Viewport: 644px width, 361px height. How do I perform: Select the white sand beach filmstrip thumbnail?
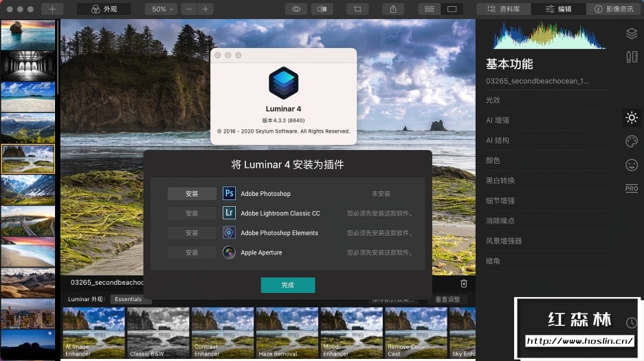(28, 97)
